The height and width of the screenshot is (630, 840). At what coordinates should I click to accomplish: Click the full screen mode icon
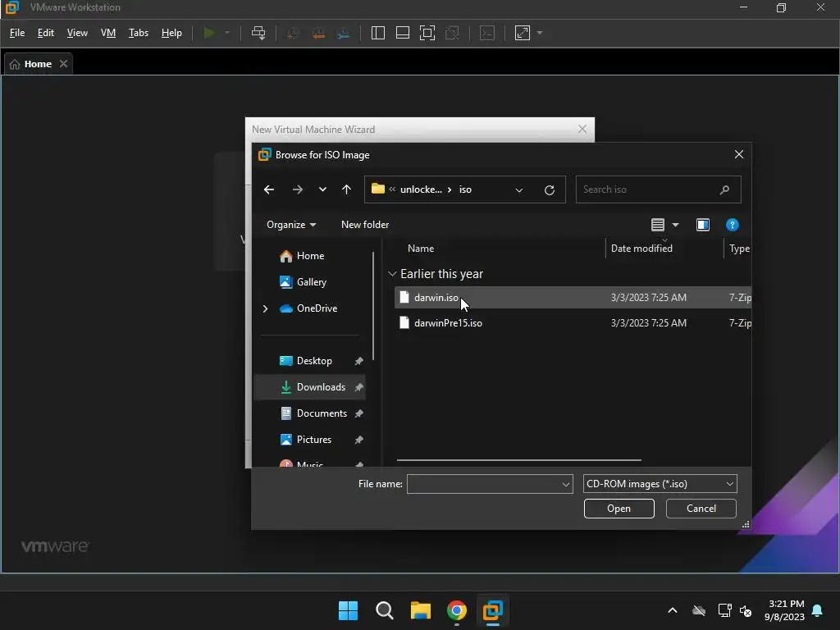click(427, 33)
